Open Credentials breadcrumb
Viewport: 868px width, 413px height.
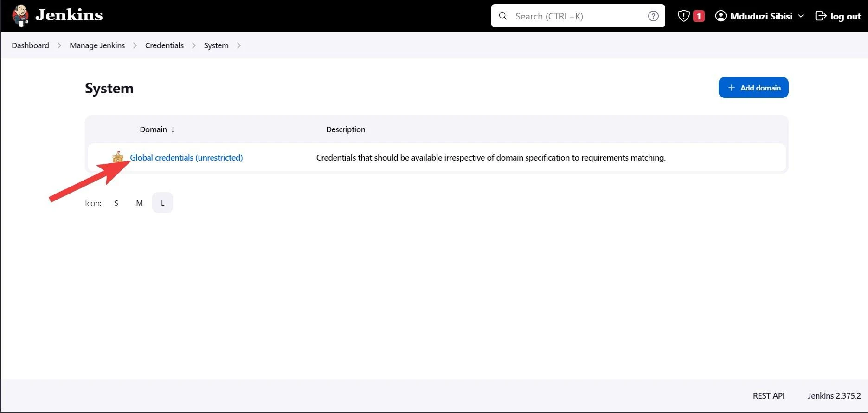click(164, 45)
